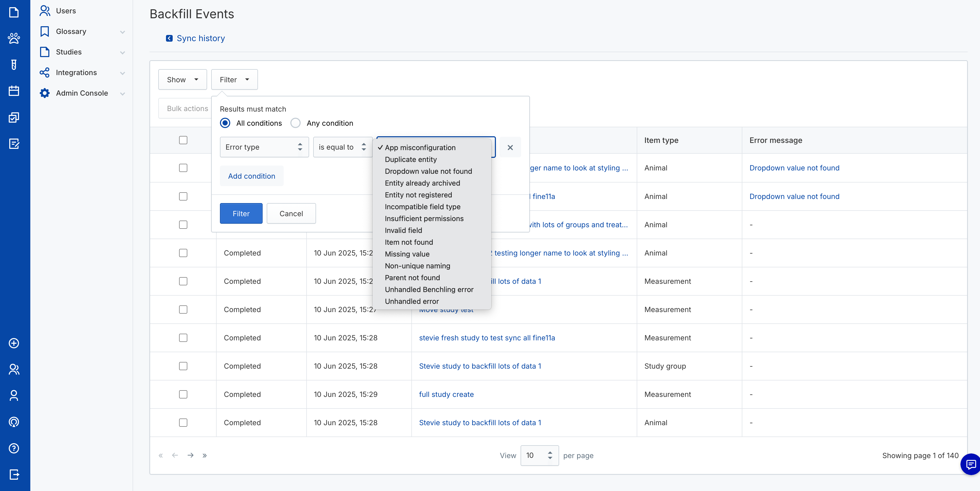Open the edit notes icon in sidebar
The width and height of the screenshot is (980, 491).
point(14,143)
